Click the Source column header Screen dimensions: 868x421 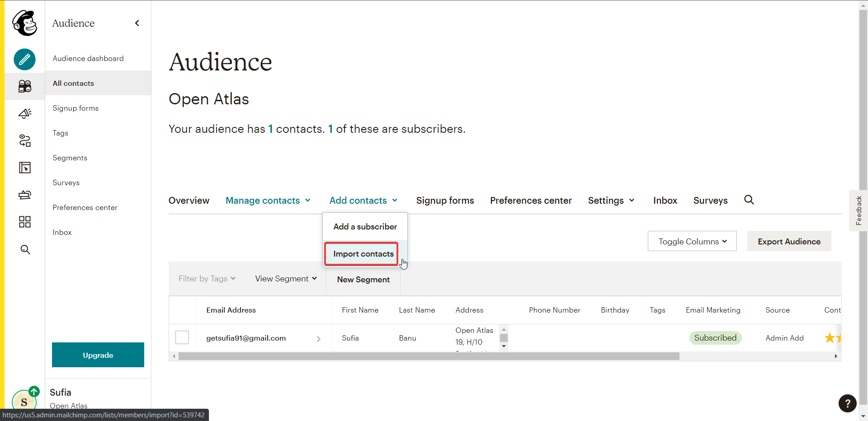click(x=778, y=310)
